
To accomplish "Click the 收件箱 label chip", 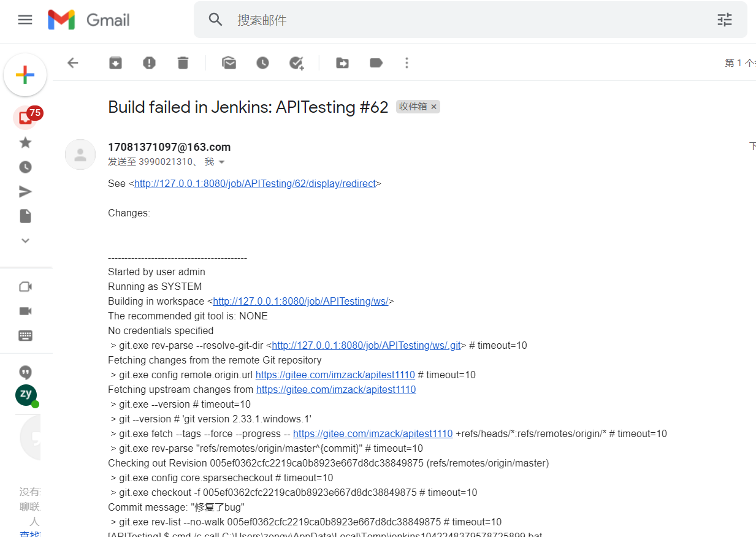I will pyautogui.click(x=413, y=107).
